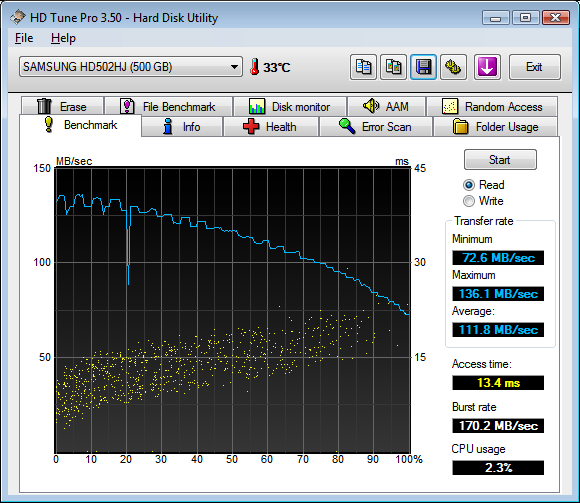
Task: Expand the SAMSUNG HD502HJ drive dropdown
Action: (x=131, y=67)
